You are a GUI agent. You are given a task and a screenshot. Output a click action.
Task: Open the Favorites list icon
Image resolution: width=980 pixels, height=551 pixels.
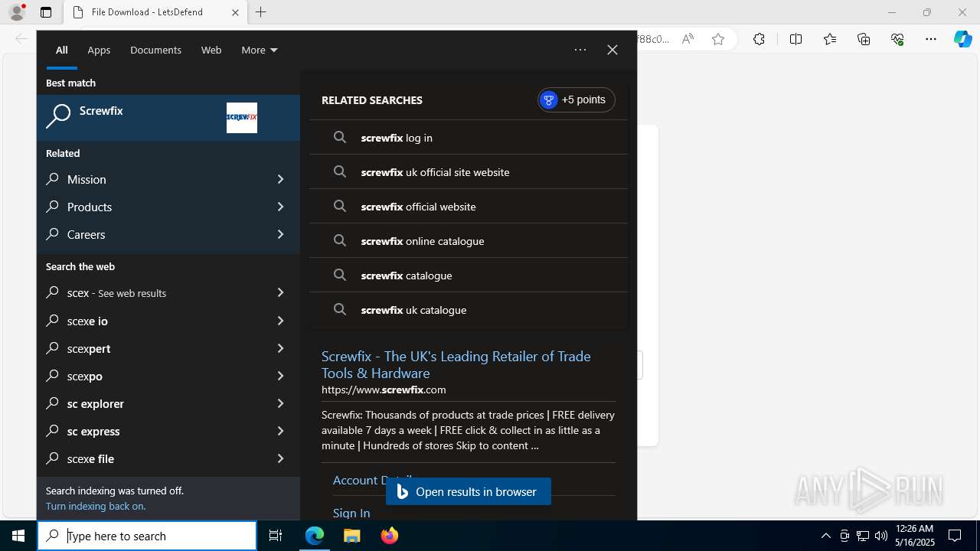(x=830, y=39)
